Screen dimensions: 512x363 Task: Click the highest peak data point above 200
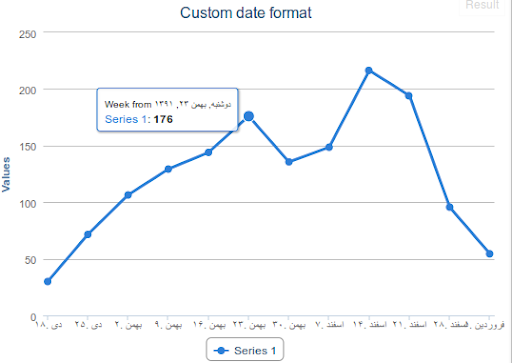[369, 71]
